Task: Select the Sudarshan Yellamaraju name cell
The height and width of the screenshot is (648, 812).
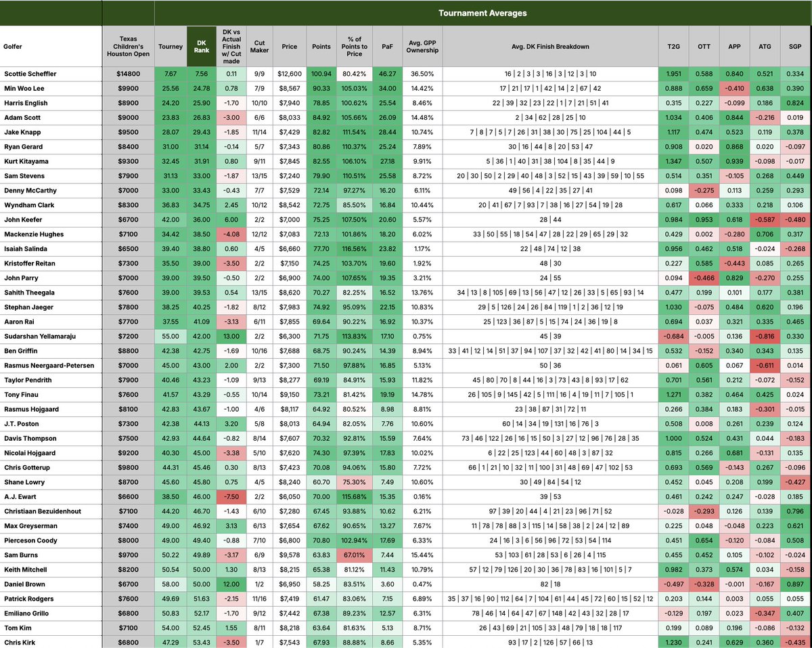Action: (x=51, y=336)
